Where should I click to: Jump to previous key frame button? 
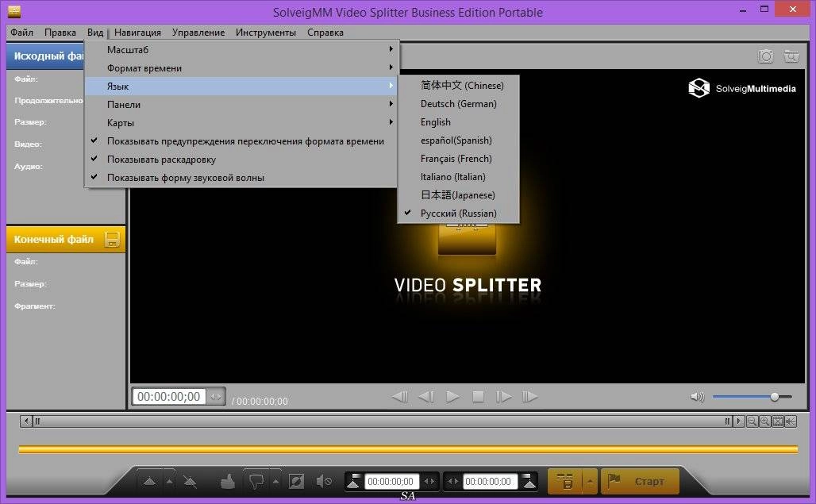click(400, 397)
